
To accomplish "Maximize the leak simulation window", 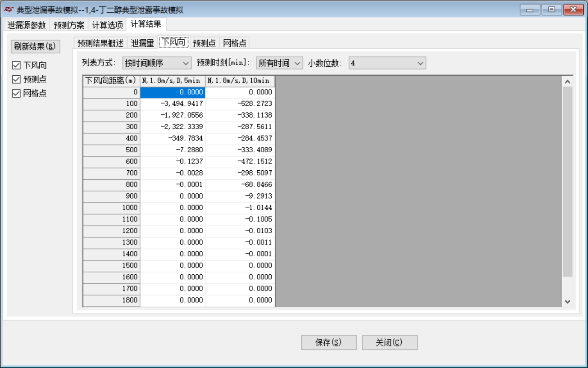I will 552,10.
